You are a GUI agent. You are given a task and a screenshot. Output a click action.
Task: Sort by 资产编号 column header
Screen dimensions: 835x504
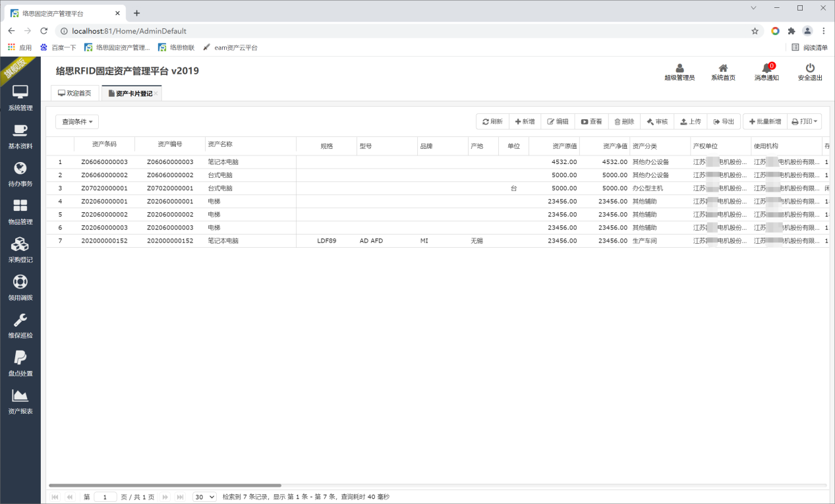170,145
